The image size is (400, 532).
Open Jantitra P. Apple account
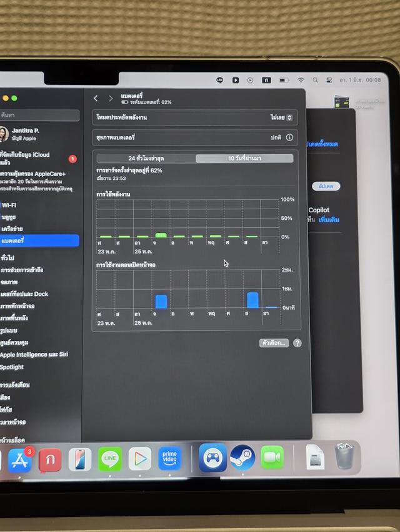21,134
